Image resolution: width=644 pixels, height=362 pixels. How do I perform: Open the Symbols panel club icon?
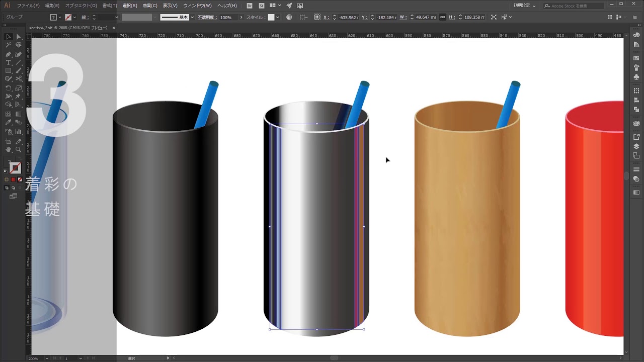(x=636, y=76)
